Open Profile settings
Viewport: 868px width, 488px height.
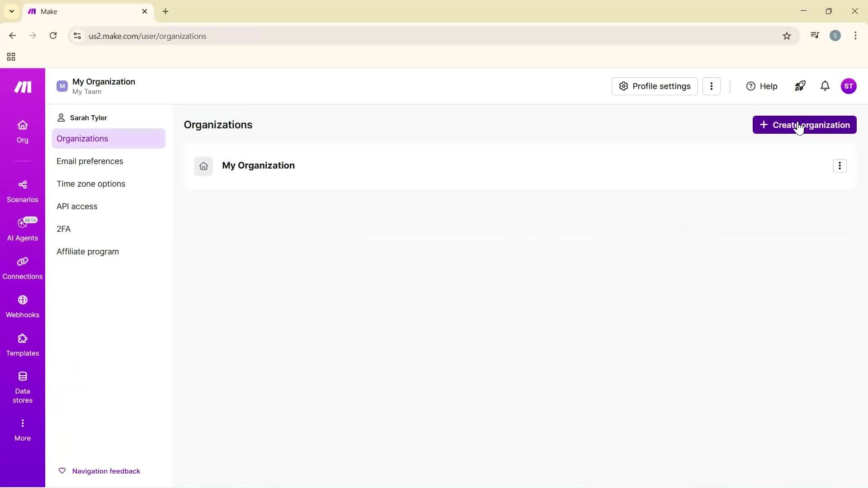(655, 86)
